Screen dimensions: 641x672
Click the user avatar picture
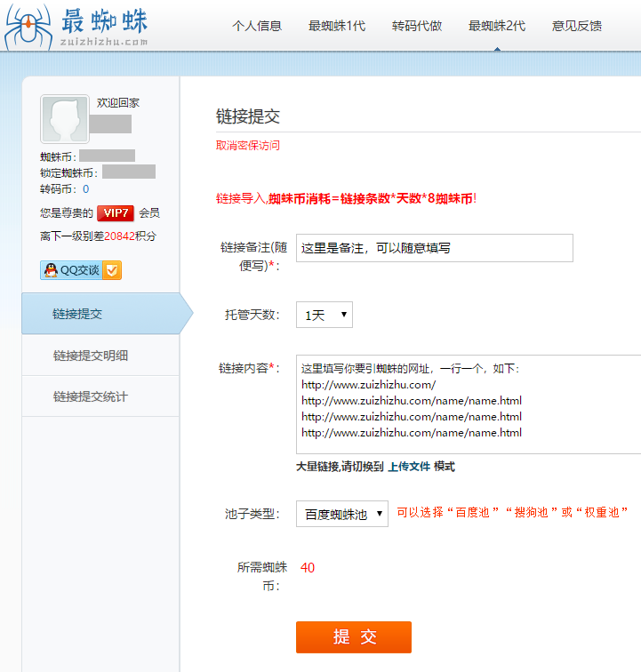pyautogui.click(x=65, y=119)
